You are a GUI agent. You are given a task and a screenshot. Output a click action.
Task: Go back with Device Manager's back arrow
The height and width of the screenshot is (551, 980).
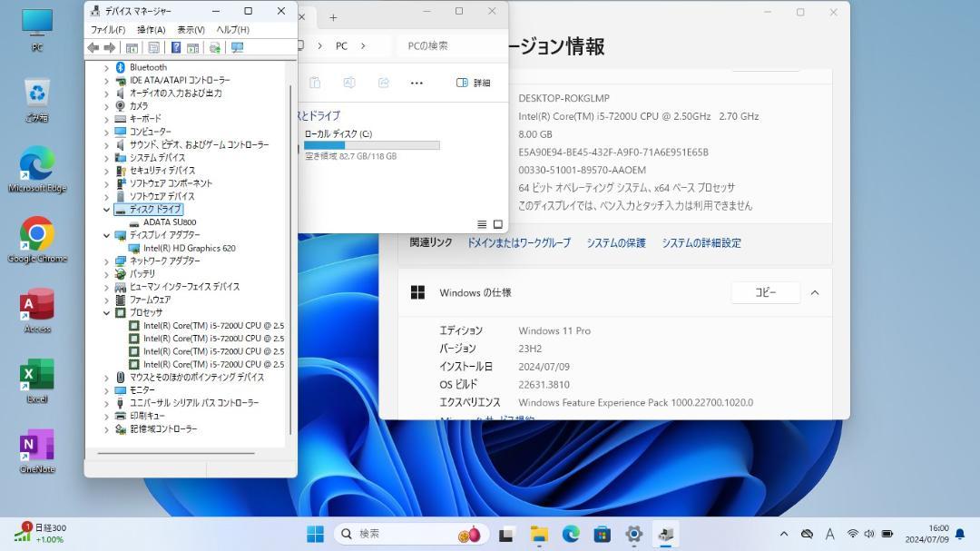[x=93, y=47]
